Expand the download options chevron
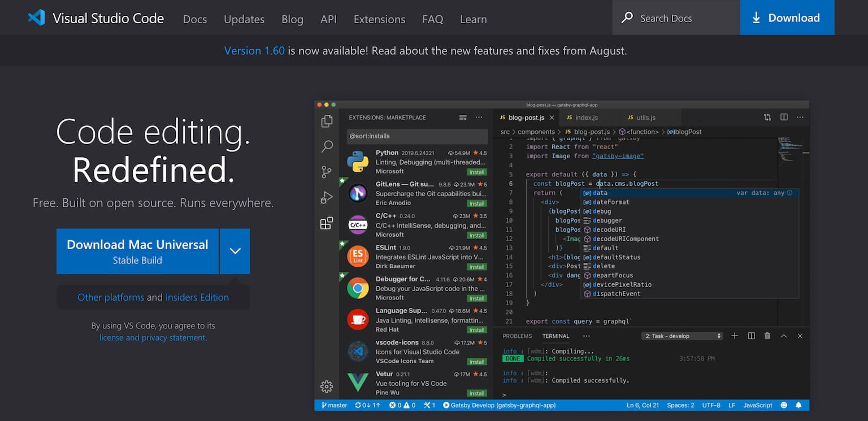Viewport: 868px width, 421px height. coord(235,251)
